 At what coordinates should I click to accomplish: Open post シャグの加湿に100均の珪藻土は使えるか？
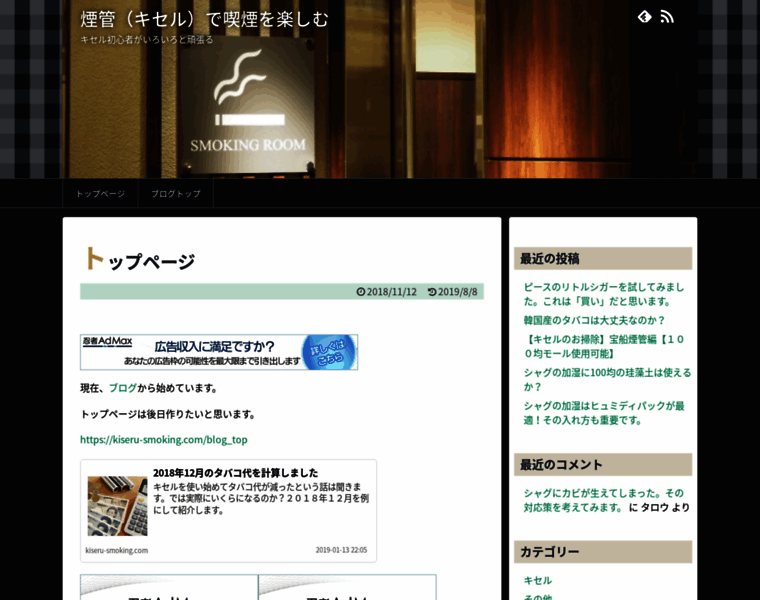click(607, 379)
